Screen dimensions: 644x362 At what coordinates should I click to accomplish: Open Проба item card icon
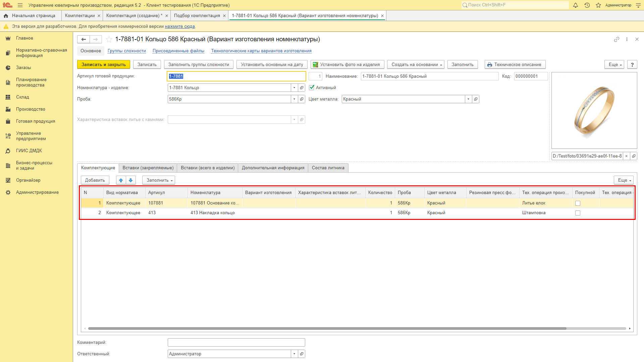[x=302, y=99]
